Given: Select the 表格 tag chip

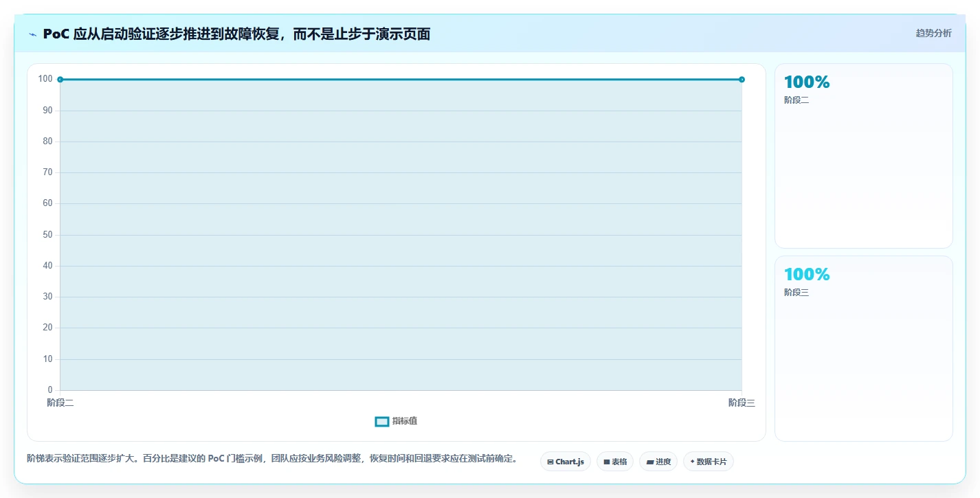Looking at the screenshot, I should 615,462.
